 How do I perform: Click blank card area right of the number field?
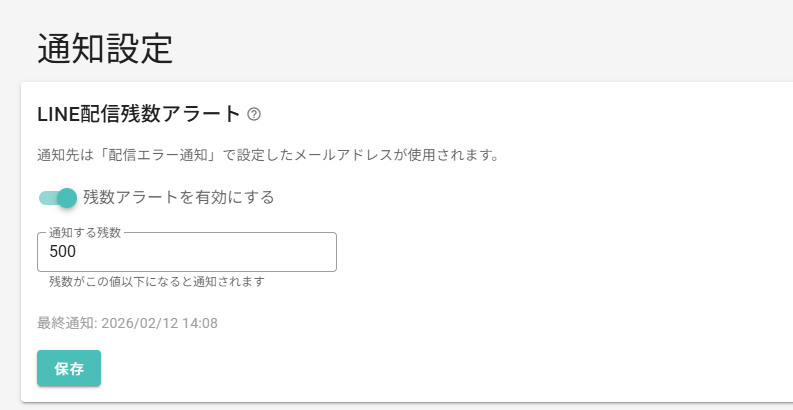pyautogui.click(x=550, y=252)
